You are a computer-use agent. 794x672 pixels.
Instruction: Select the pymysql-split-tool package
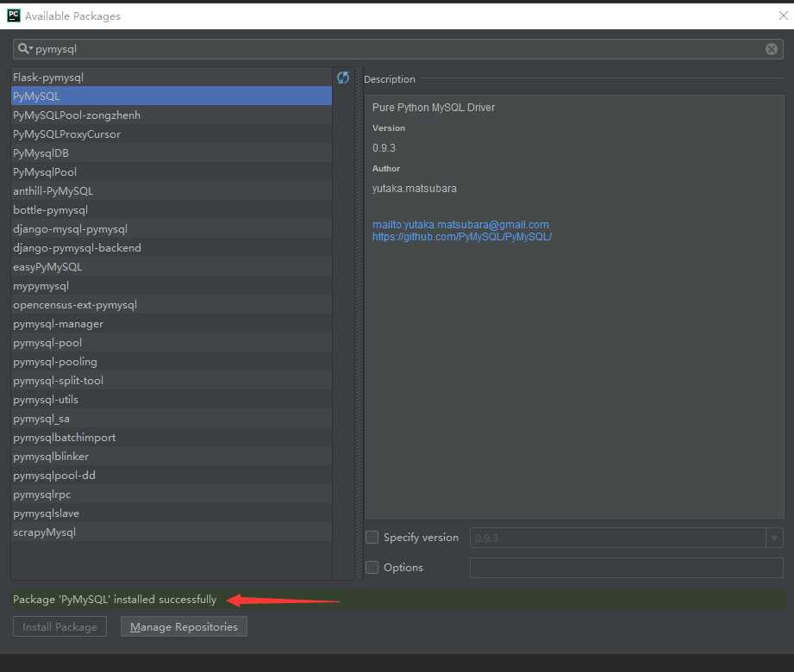[x=172, y=381]
